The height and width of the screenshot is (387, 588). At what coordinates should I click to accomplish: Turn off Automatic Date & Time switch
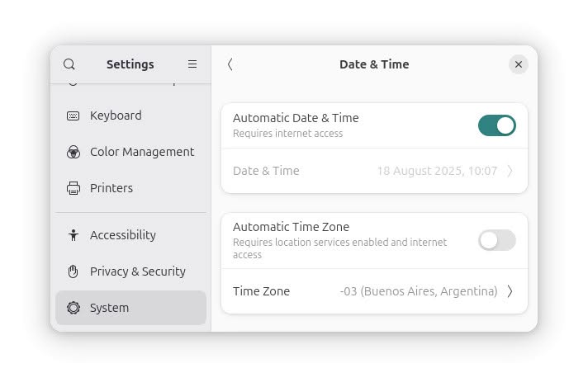pyautogui.click(x=497, y=125)
